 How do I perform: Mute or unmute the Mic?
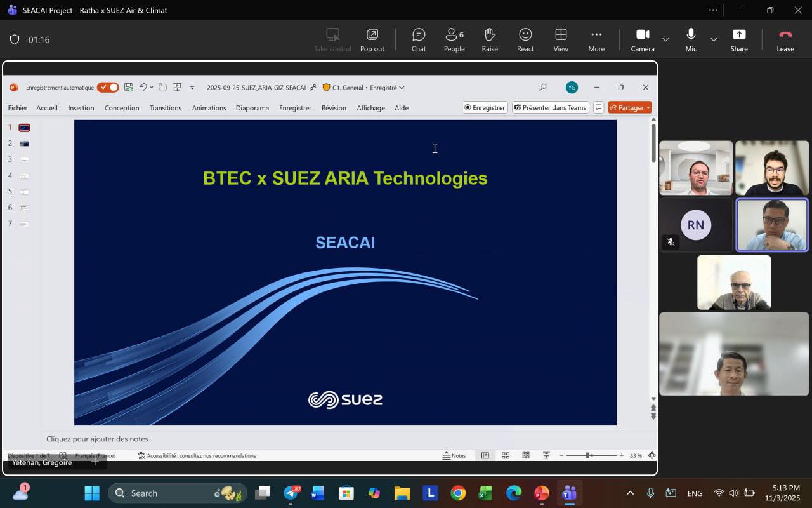point(691,39)
